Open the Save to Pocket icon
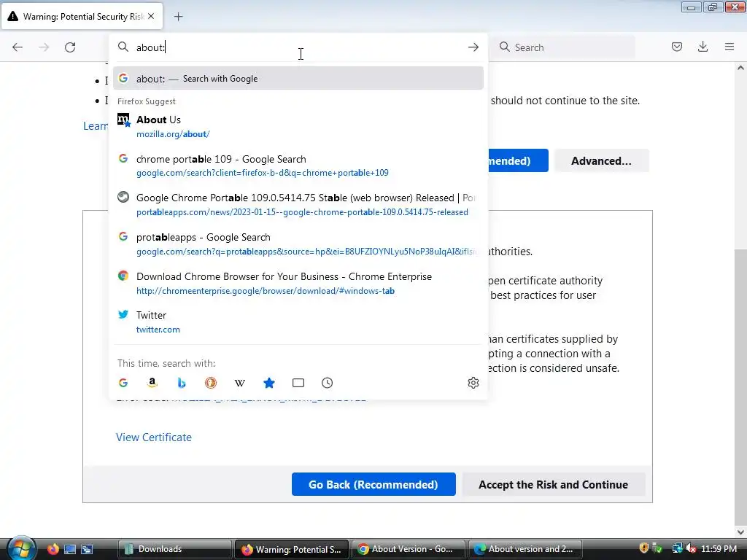Image resolution: width=747 pixels, height=560 pixels. (677, 47)
